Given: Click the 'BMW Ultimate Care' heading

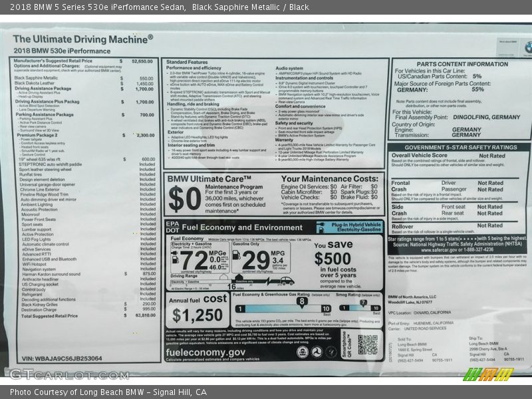Looking at the screenshot, I should (x=209, y=179).
